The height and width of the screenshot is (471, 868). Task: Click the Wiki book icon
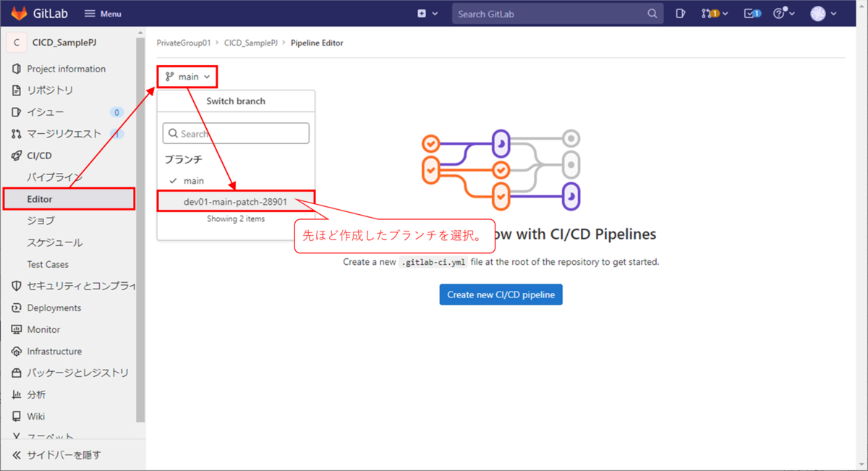pyautogui.click(x=17, y=416)
